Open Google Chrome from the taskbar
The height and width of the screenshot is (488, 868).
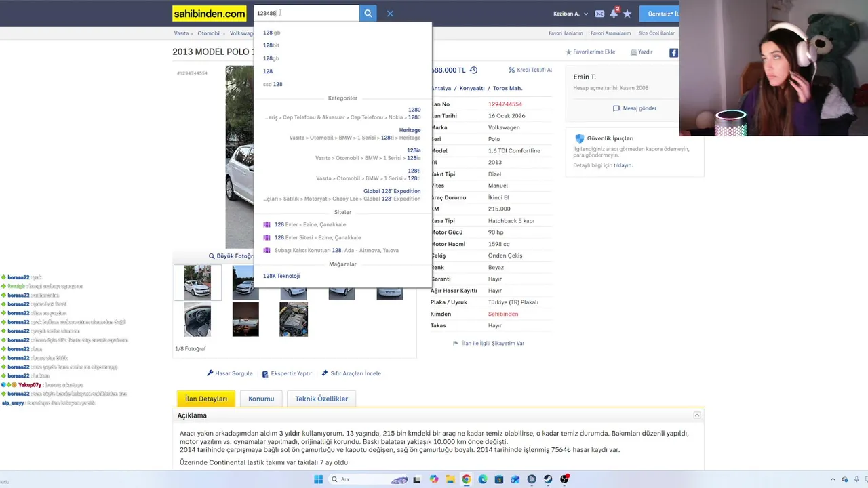point(467,479)
